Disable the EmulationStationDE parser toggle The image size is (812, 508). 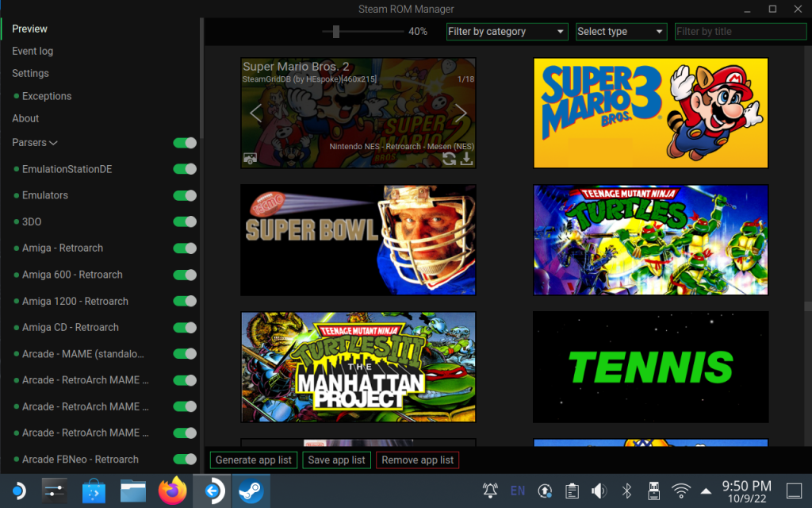pos(185,169)
